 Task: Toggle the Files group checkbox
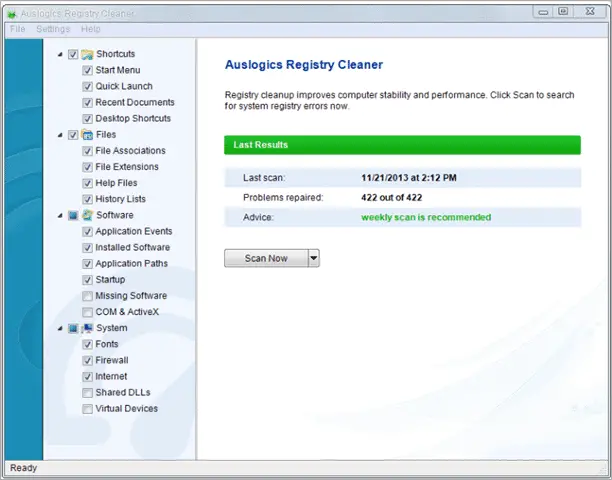pyautogui.click(x=73, y=135)
